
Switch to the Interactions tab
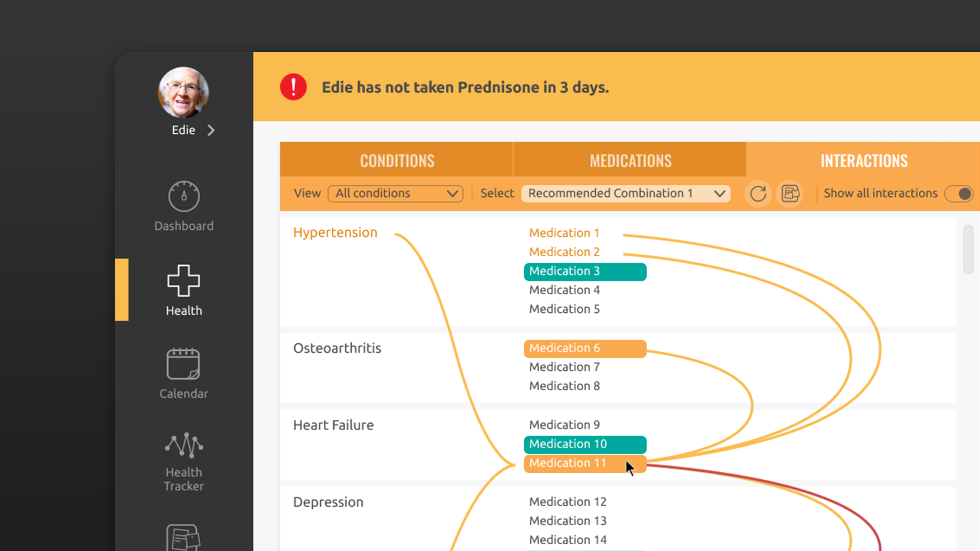tap(863, 159)
